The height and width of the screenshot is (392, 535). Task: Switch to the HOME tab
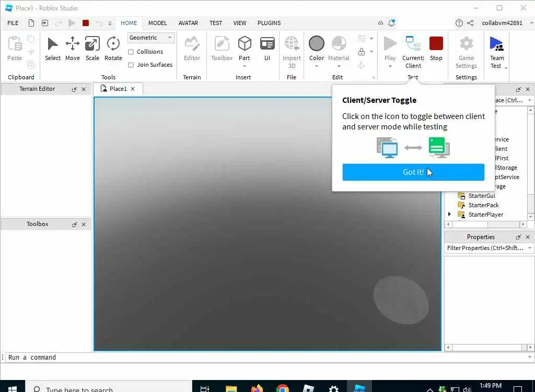tap(129, 23)
